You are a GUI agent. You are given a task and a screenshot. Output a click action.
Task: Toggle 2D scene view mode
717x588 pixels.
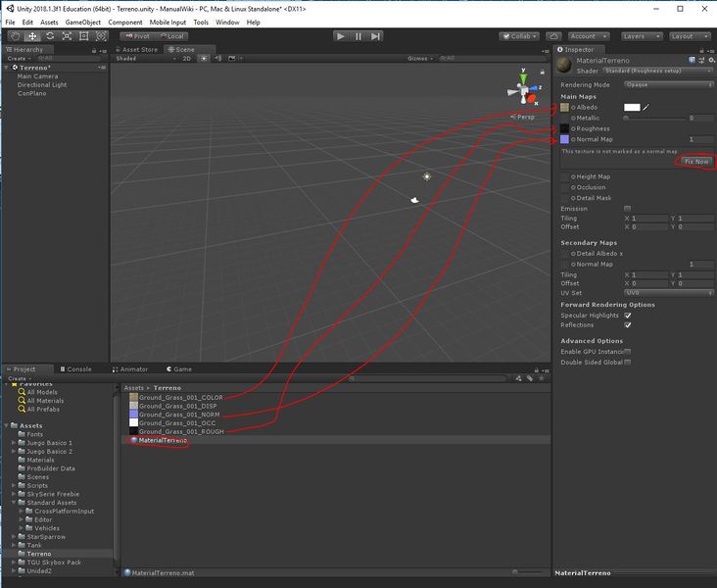click(x=186, y=58)
